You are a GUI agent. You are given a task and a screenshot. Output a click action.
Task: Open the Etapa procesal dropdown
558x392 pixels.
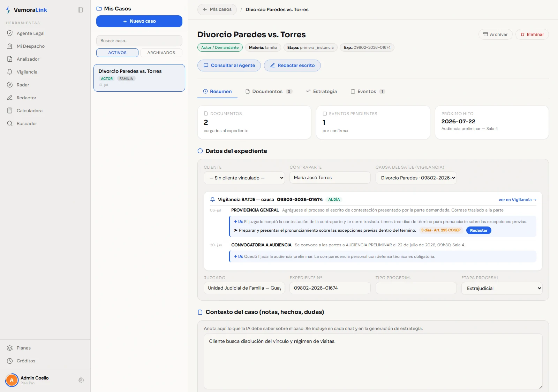[502, 289]
